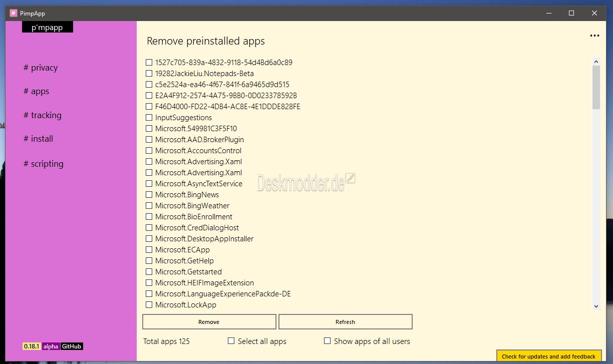
Task: Click the 0.18.1 version badge
Action: [x=32, y=346]
